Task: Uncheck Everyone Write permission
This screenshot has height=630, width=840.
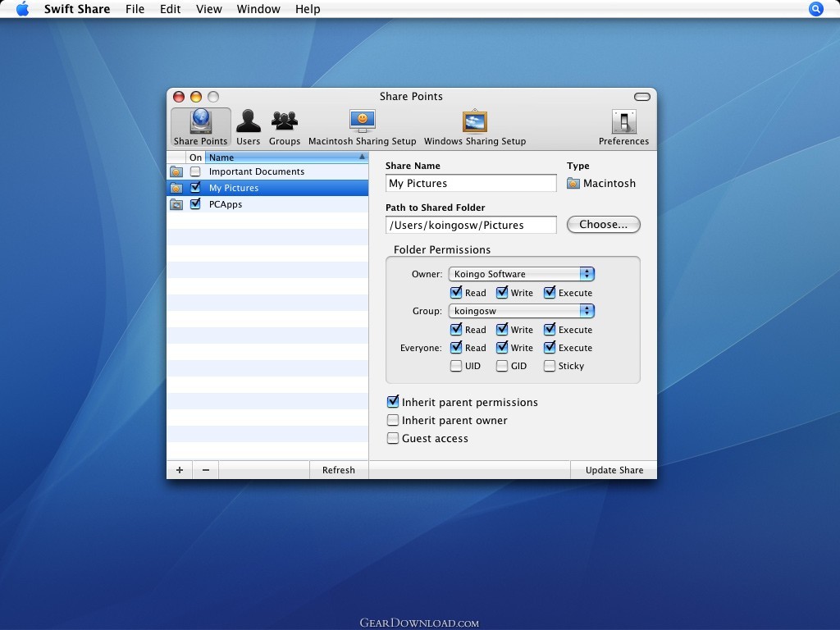Action: tap(502, 348)
